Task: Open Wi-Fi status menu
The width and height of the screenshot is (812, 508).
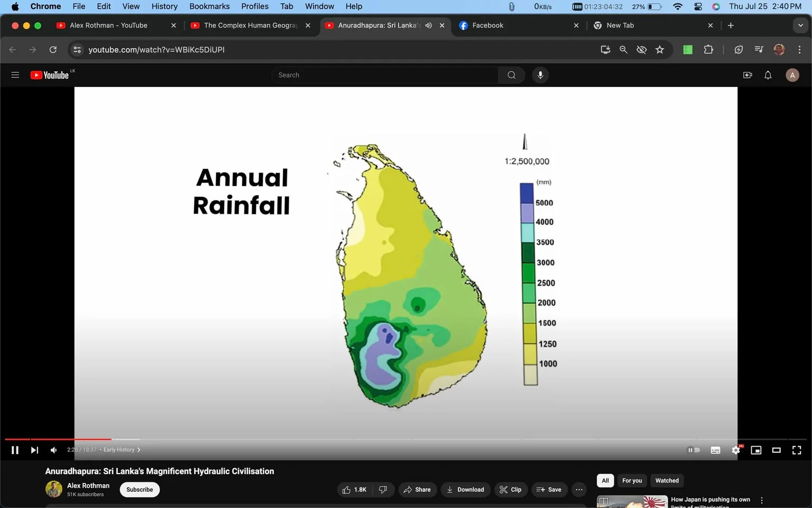Action: 678,6
